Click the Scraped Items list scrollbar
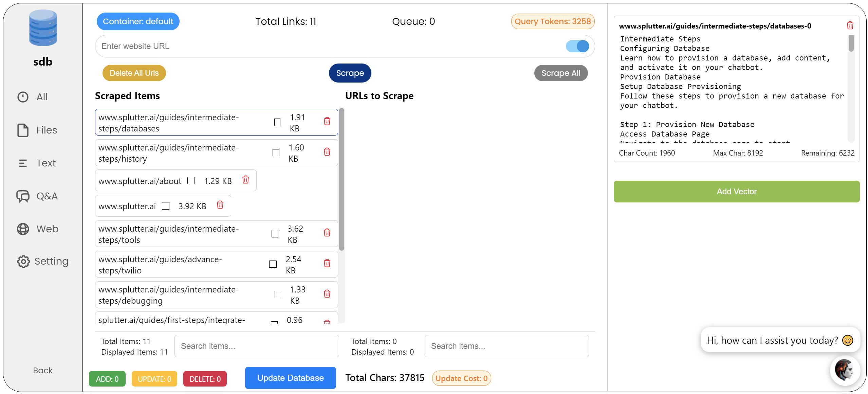 [x=341, y=179]
